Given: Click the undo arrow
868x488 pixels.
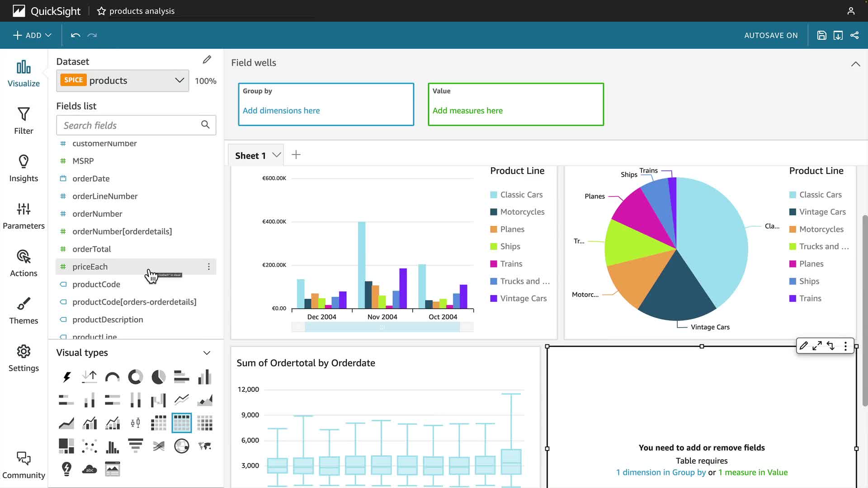Looking at the screenshot, I should coord(75,35).
